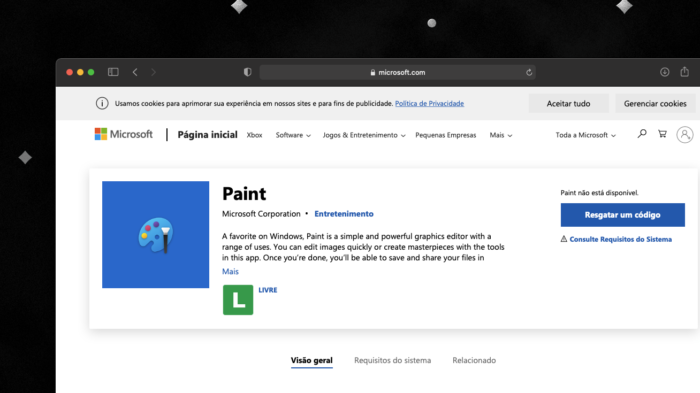Expand Toda a Microsoft dropdown

click(586, 135)
